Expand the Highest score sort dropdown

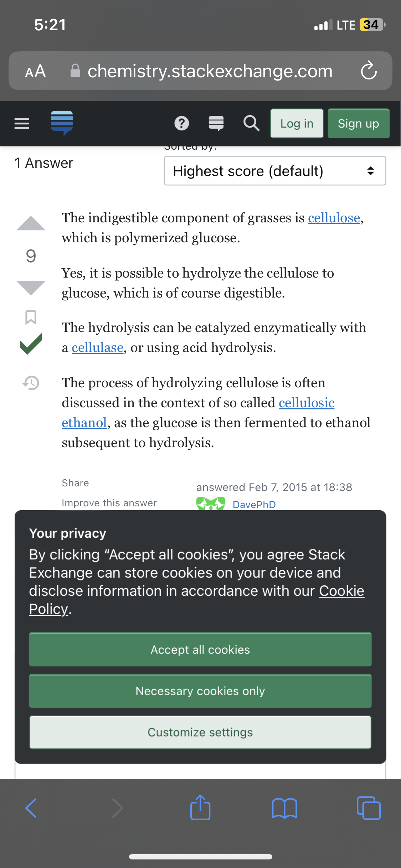point(275,171)
